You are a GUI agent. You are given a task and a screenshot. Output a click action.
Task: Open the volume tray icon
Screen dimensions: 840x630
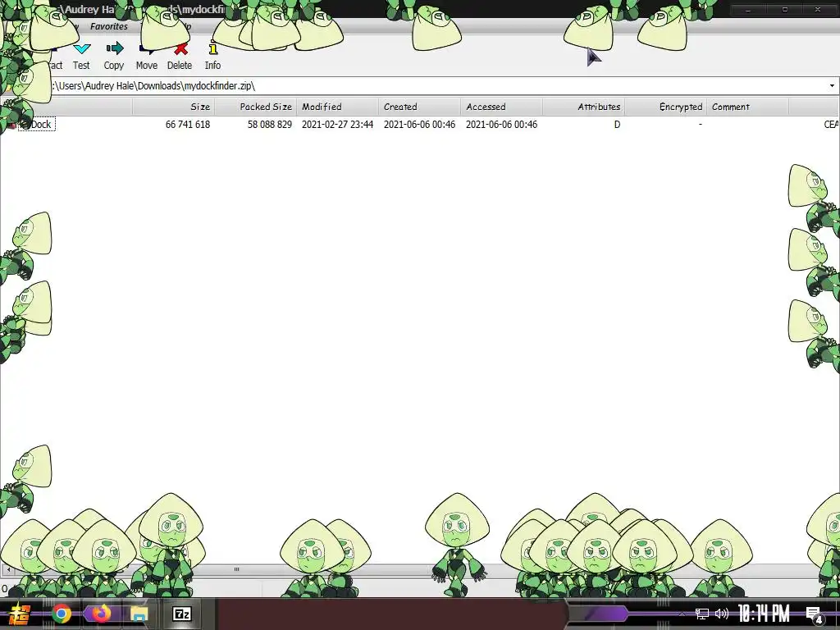point(722,614)
